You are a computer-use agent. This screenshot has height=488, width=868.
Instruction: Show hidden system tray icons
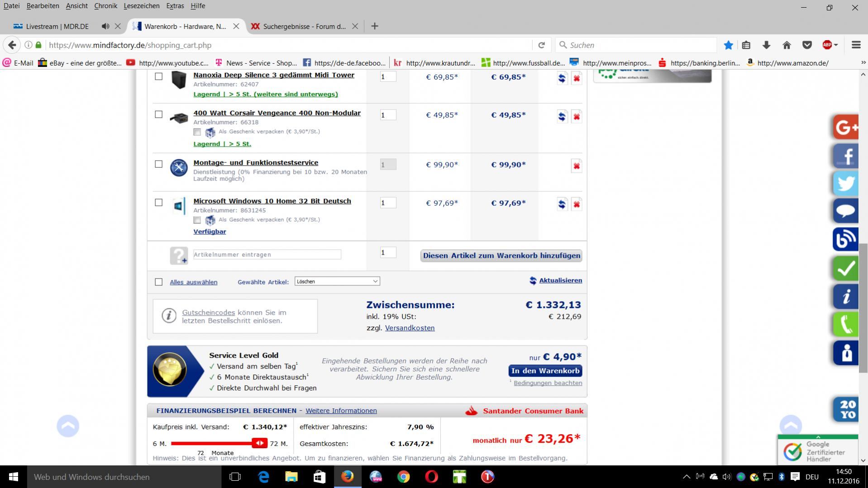(x=686, y=477)
